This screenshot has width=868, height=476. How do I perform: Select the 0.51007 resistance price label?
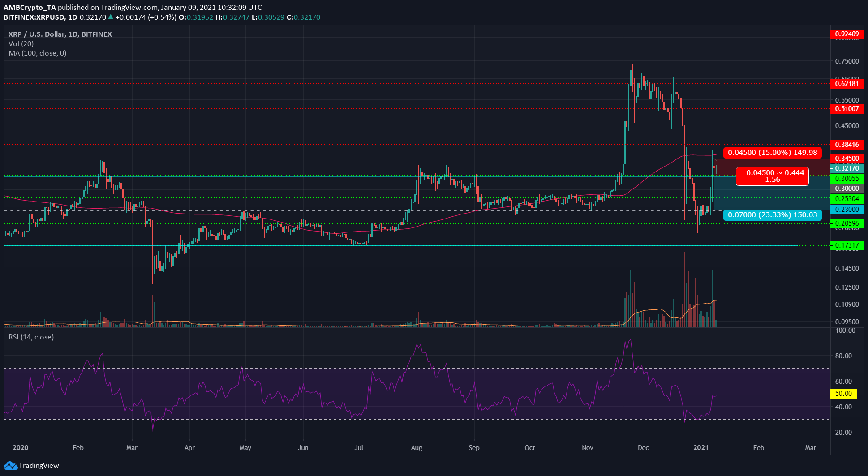point(847,109)
